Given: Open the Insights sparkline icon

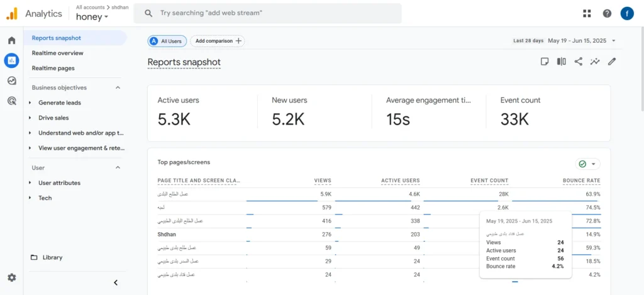Looking at the screenshot, I should pyautogui.click(x=595, y=62).
